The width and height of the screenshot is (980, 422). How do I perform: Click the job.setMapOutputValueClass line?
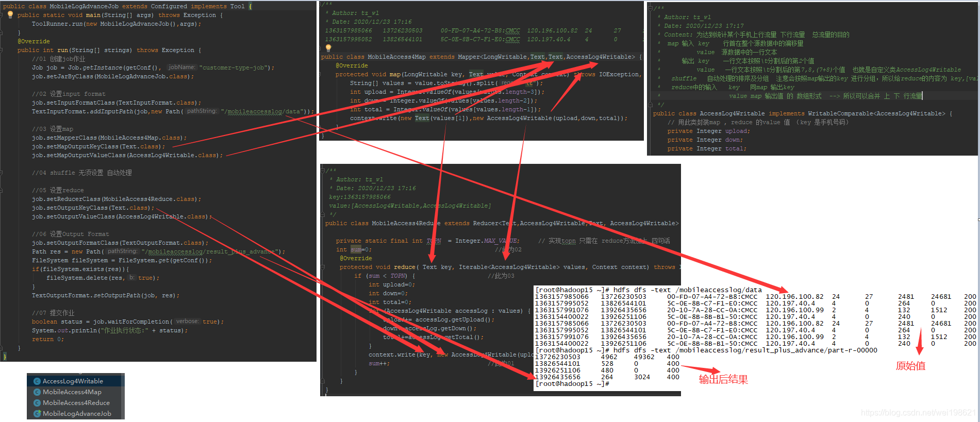coord(127,156)
